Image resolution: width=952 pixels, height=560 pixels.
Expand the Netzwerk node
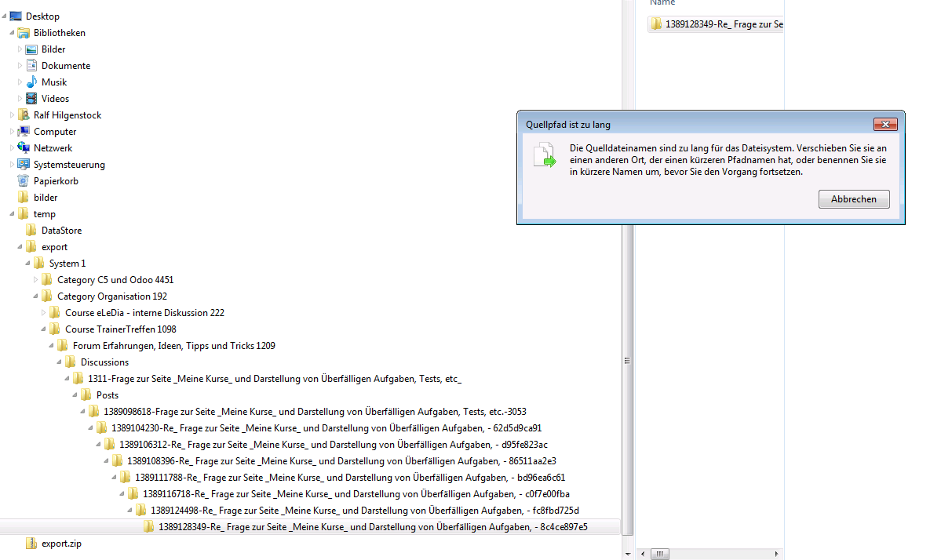[x=13, y=148]
